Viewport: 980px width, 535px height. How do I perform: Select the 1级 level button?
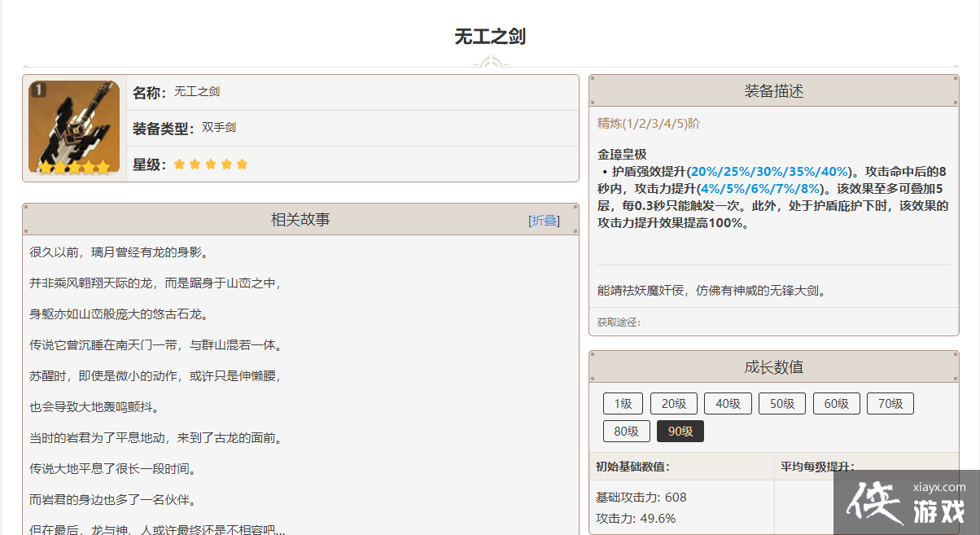tap(623, 403)
